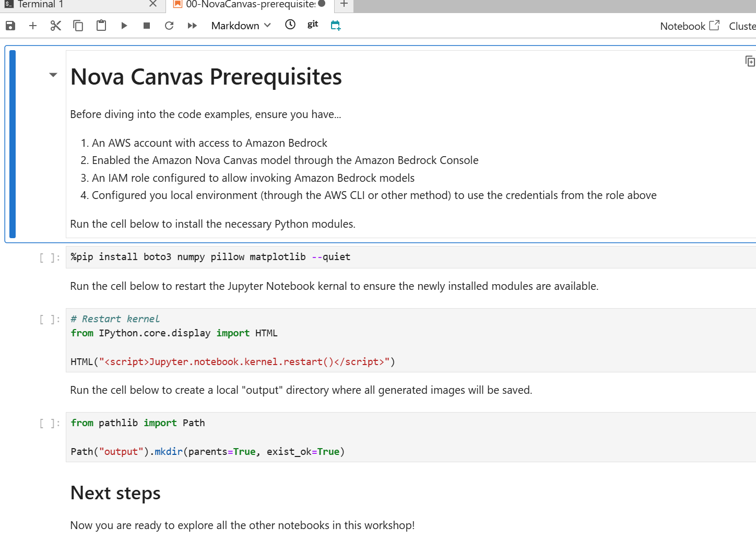Screen dimensions: 756x551
Task: Run the selected cell with play icon
Action: (x=124, y=26)
